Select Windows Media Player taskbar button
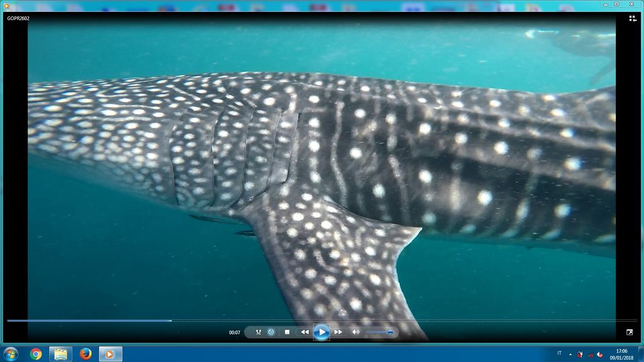644x362 pixels. point(110,354)
